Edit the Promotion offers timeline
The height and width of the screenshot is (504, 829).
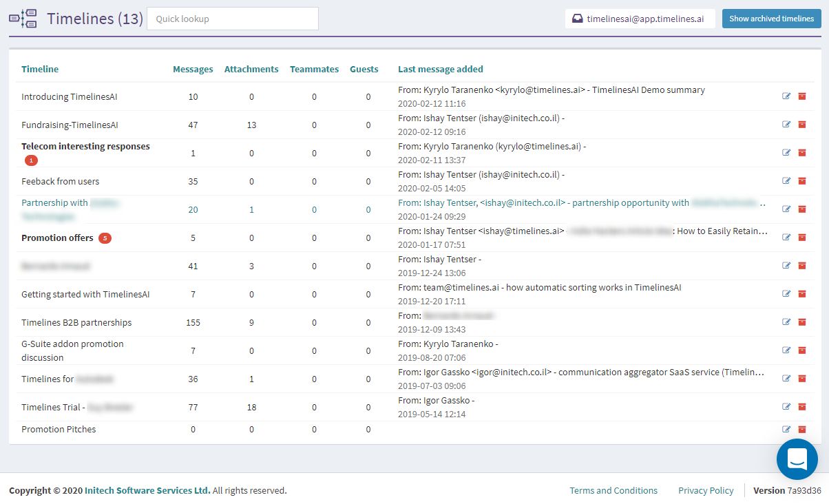click(x=786, y=238)
